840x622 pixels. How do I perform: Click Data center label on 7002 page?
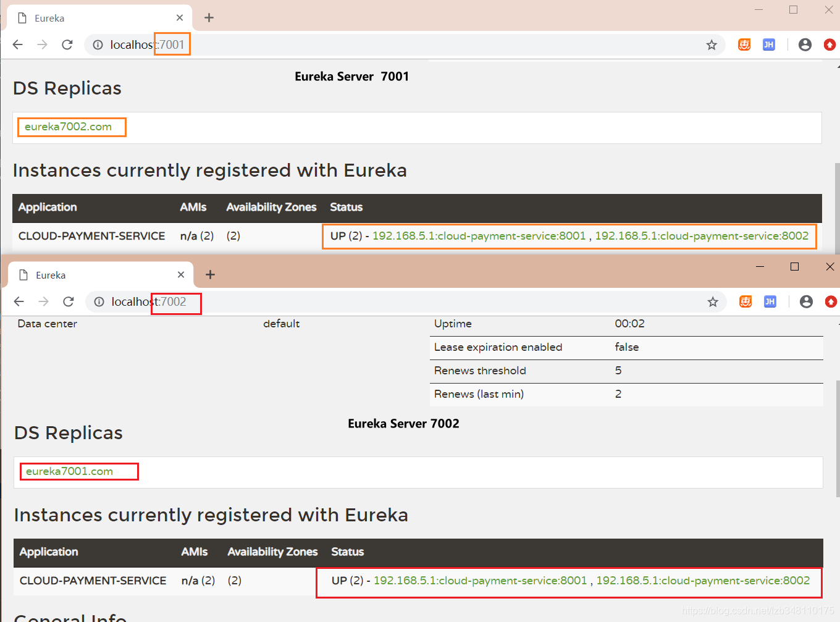point(47,324)
